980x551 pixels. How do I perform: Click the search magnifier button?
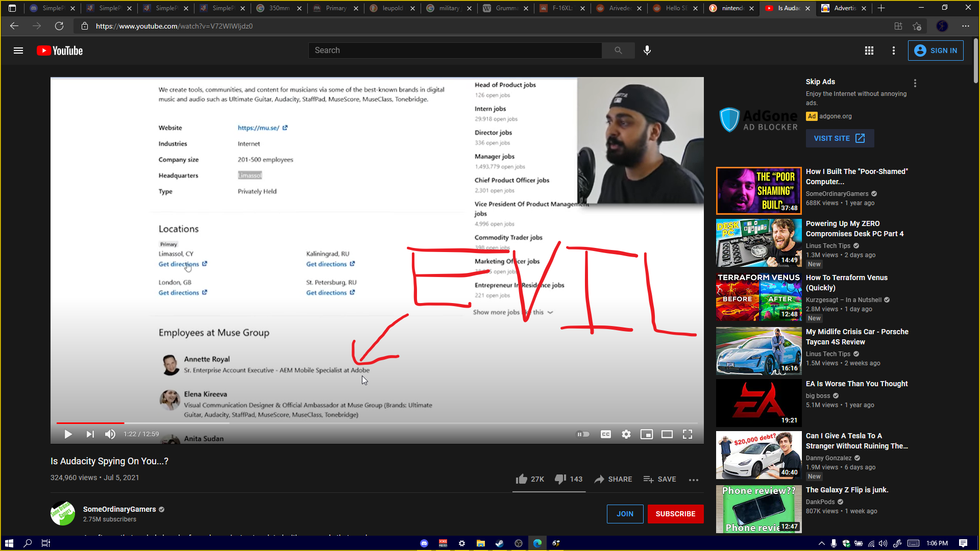618,51
